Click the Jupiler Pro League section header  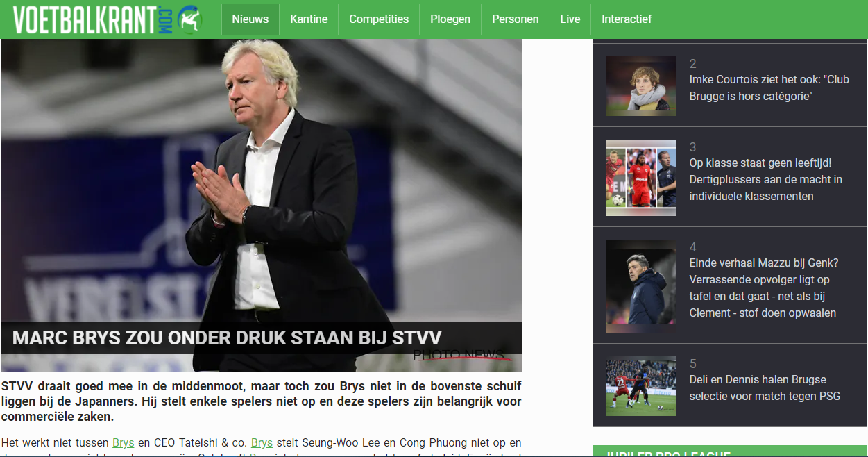pyautogui.click(x=730, y=451)
